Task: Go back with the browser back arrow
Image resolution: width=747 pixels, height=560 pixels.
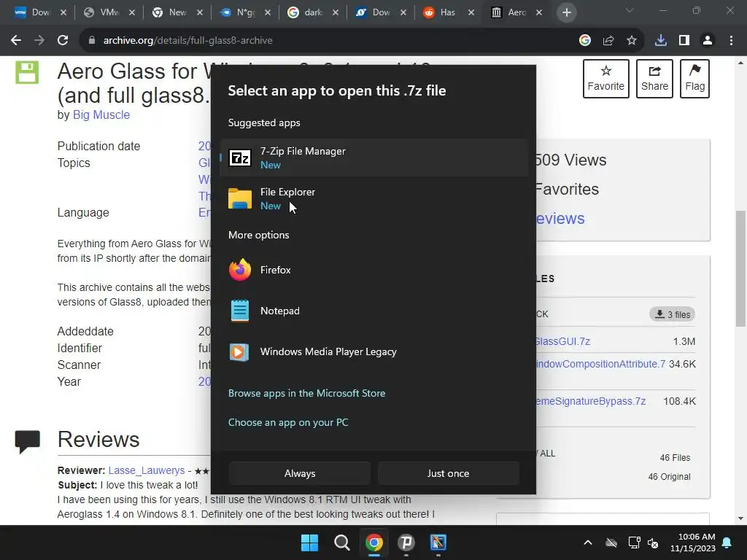Action: [16, 41]
